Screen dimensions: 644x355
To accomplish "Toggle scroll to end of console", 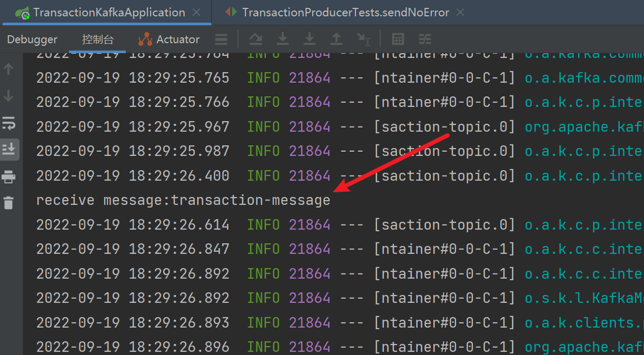I will tap(8, 150).
